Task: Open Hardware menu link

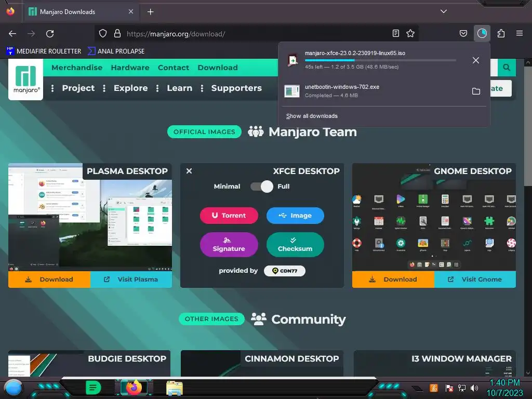Action: click(130, 68)
